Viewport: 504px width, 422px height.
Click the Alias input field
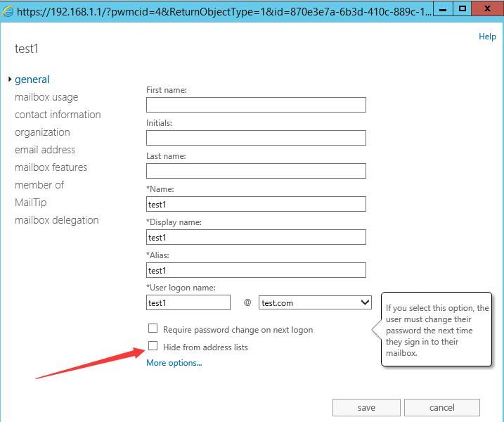tap(256, 270)
